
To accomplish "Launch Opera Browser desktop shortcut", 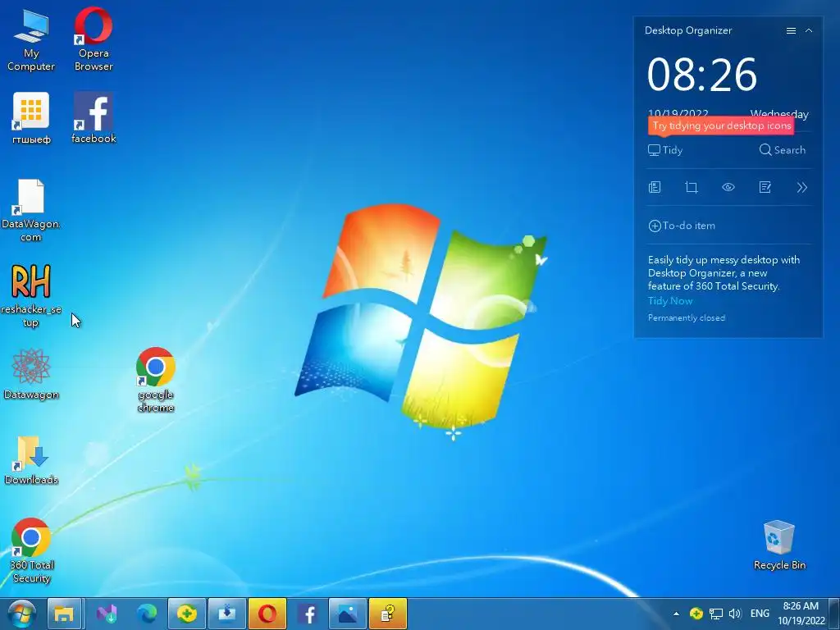I will (94, 39).
